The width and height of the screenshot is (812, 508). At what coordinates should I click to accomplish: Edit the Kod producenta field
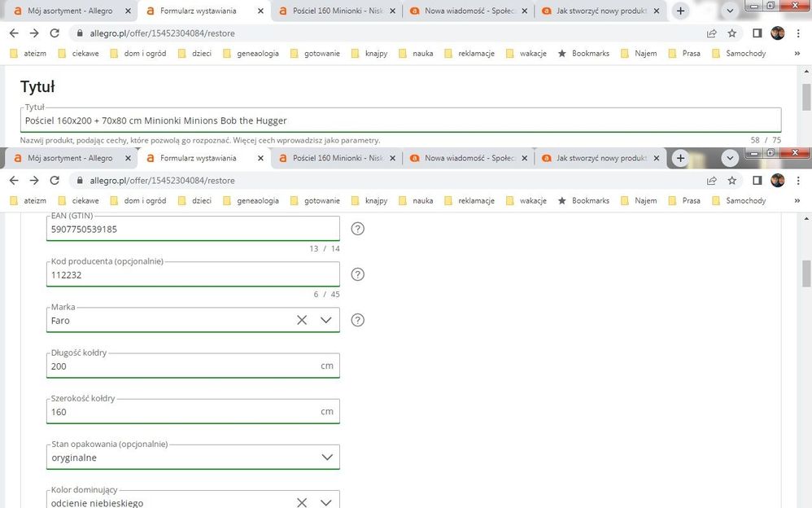193,274
